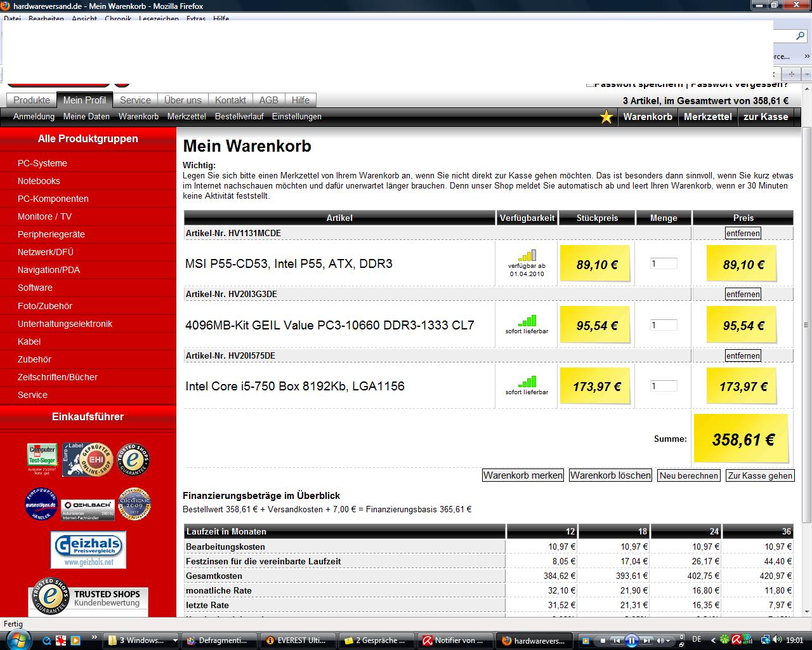This screenshot has width=812, height=650.
Task: Click Passwort vergessen? link
Action: click(740, 84)
